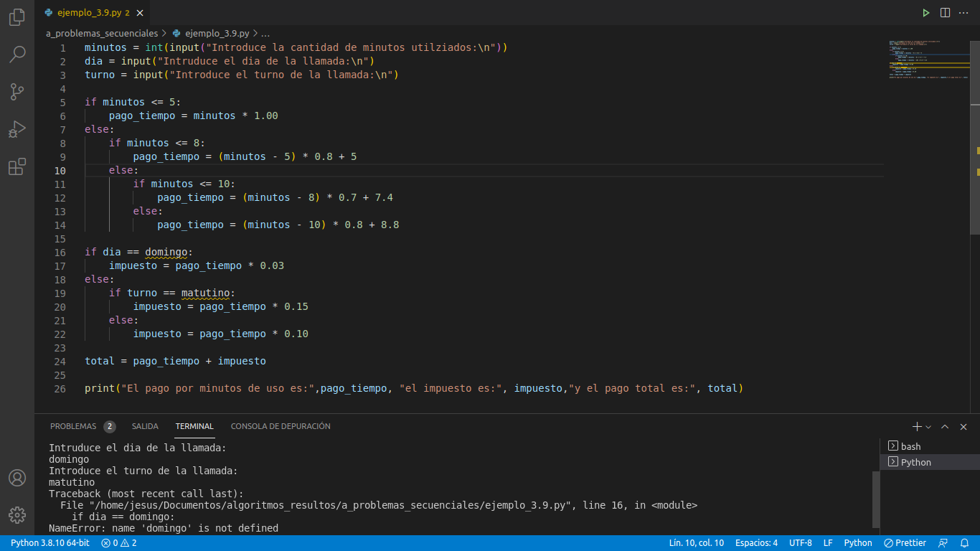Click the NameError message in terminal
Image resolution: width=980 pixels, height=551 pixels.
click(x=164, y=529)
